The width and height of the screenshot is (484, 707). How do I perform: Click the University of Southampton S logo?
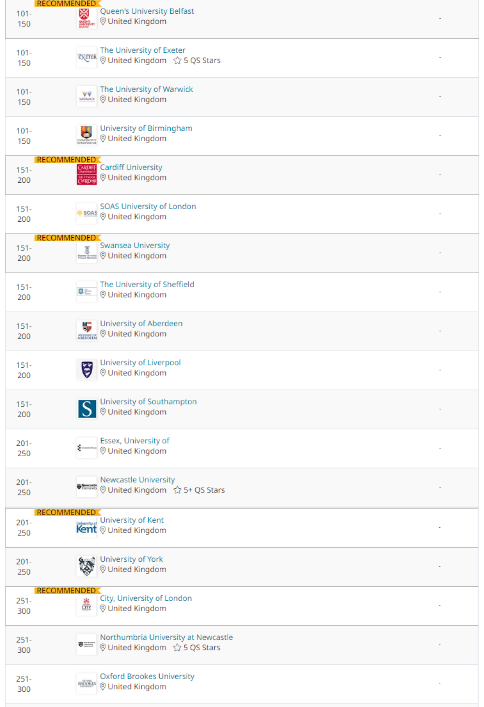tap(87, 409)
